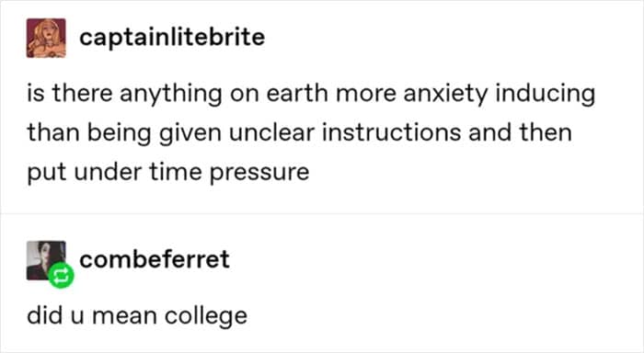
Task: Click the word "anxiety" in the post
Action: tap(445, 94)
